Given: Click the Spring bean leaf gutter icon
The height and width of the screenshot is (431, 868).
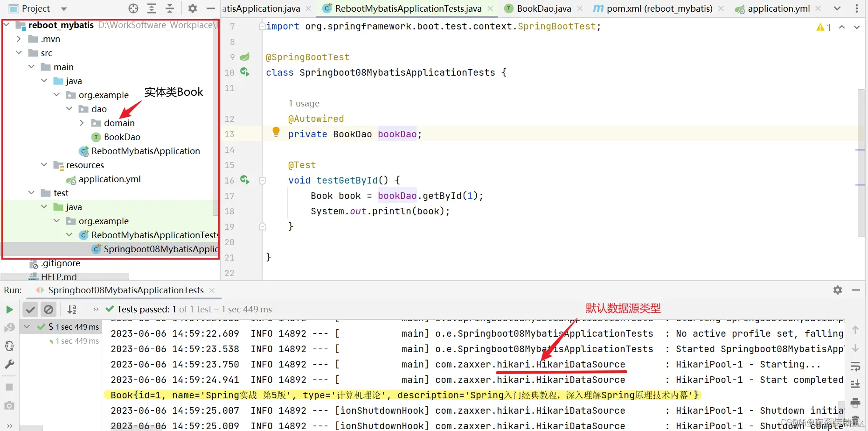Looking at the screenshot, I should click(244, 57).
